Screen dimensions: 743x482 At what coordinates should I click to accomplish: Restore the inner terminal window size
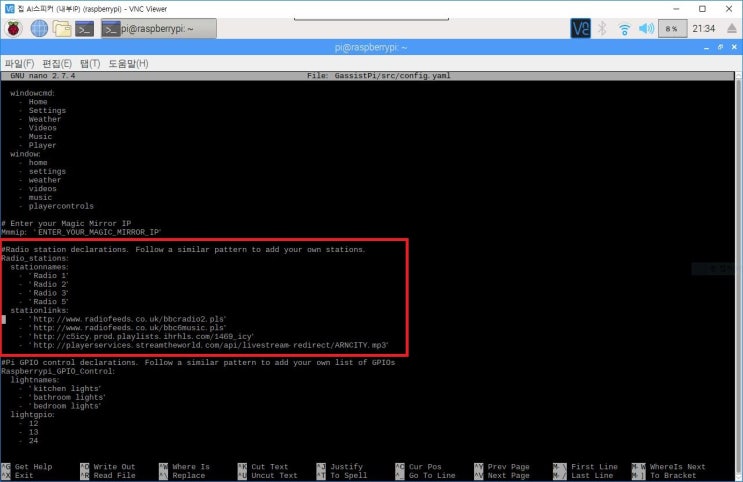(720, 47)
